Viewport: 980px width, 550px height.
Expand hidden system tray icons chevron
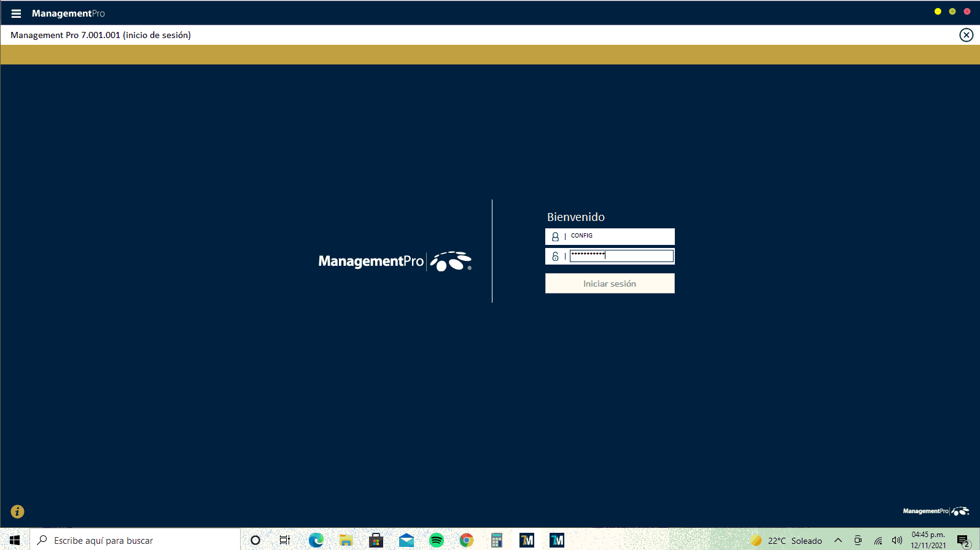click(838, 540)
